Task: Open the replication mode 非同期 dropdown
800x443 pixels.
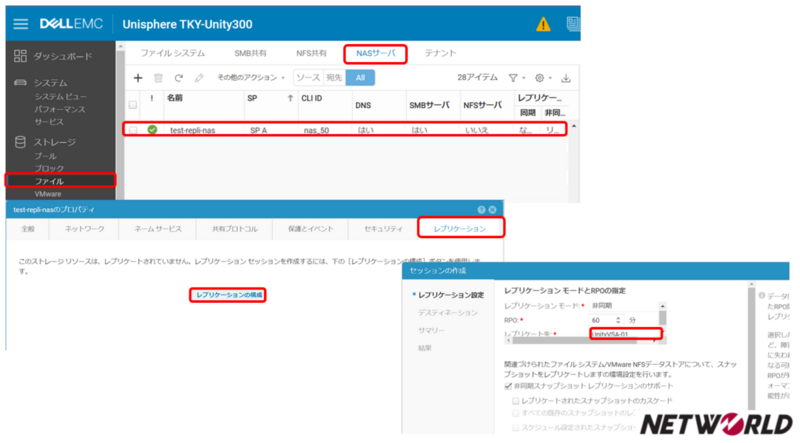Action: 623,306
